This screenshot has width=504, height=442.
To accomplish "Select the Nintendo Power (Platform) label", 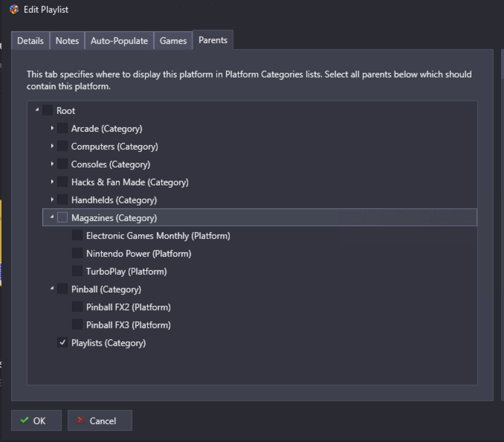I will (139, 254).
